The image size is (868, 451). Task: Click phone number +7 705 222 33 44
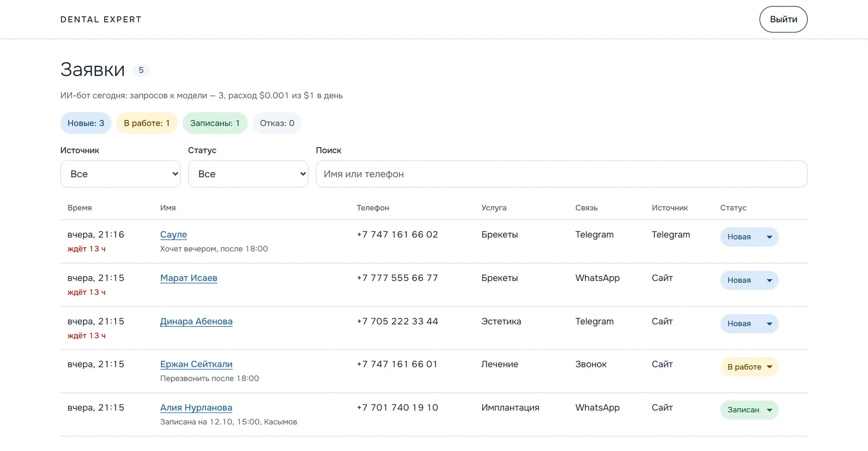397,321
